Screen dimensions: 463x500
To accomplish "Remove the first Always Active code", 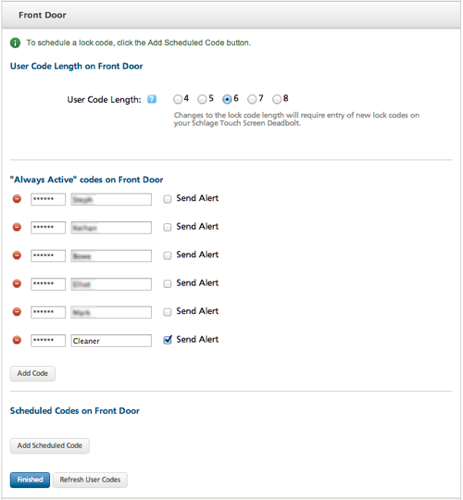I will click(x=17, y=199).
